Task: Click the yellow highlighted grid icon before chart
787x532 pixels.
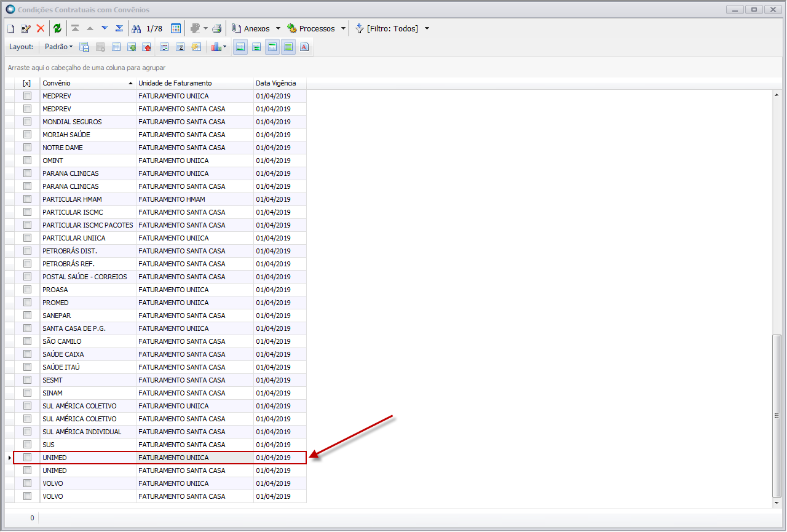Action: click(196, 47)
